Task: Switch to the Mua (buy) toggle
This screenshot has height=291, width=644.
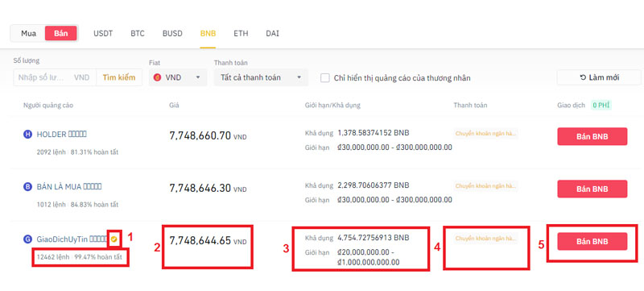Action: tap(29, 34)
